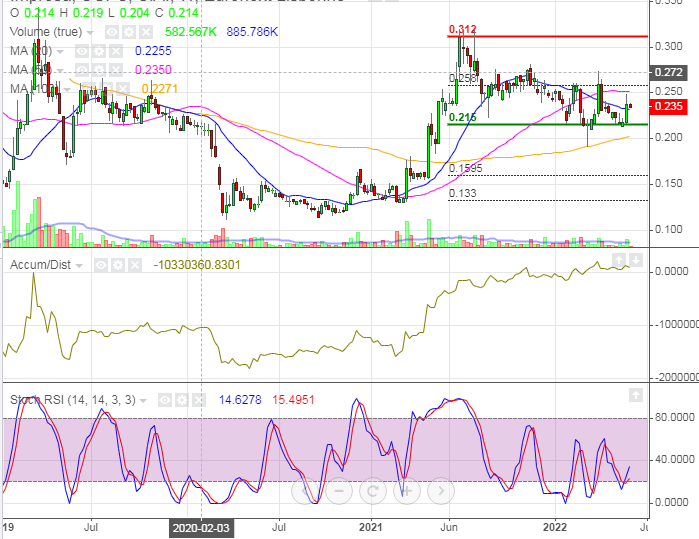Click the Stoch RSI (14, 14, 3, 3) title
Screen dimensions: 699x539
tap(73, 399)
